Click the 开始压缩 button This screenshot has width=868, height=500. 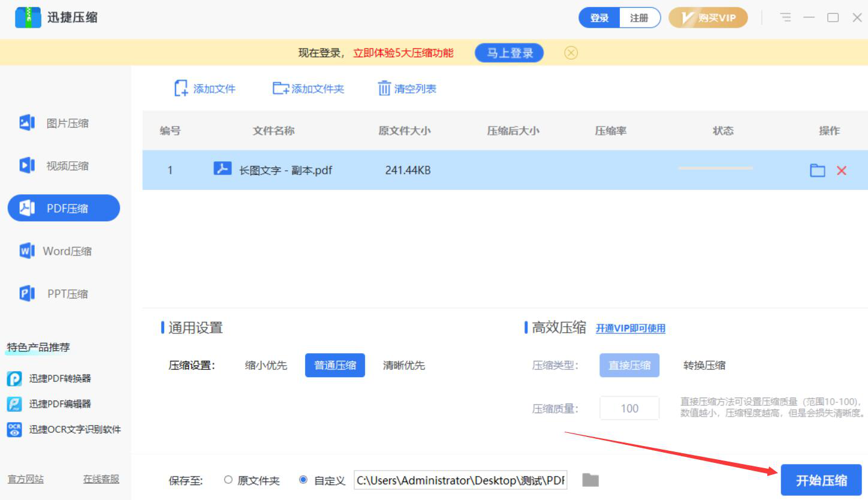[x=821, y=480]
